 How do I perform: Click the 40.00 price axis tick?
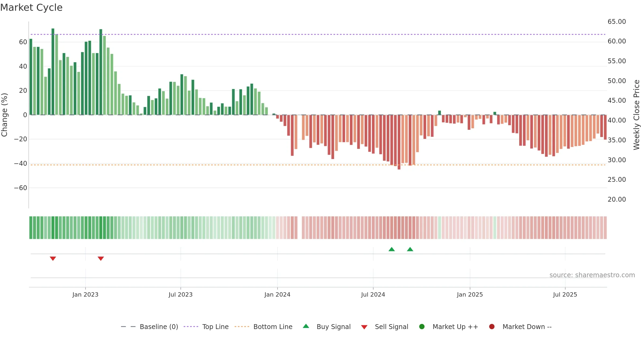point(617,120)
